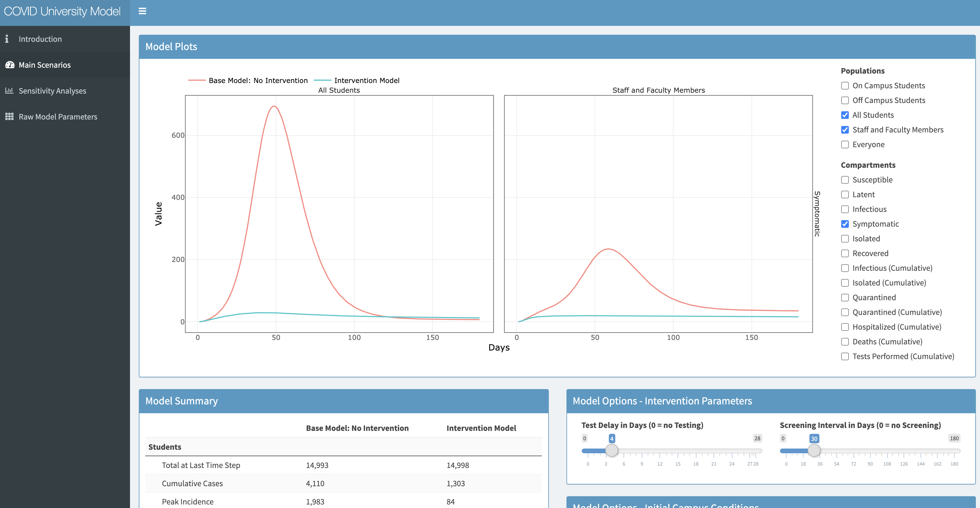Enable the Susceptible compartment

point(845,180)
